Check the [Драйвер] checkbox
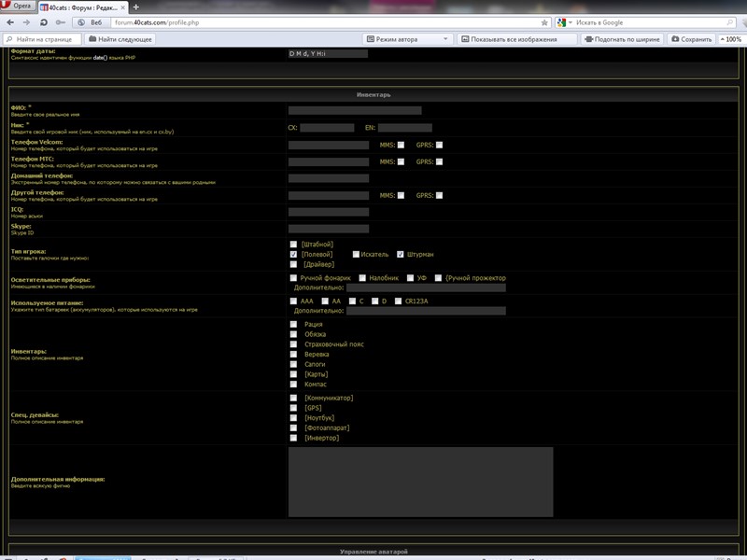 [293, 264]
